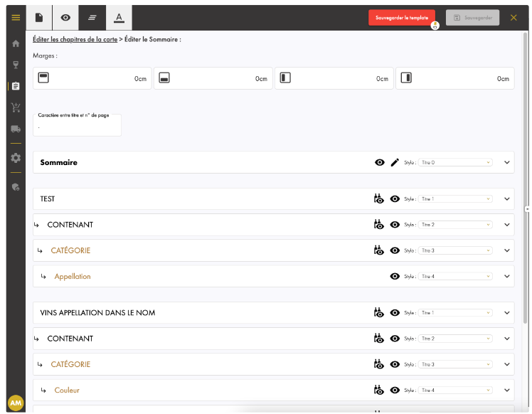Expand the second CONTENANT row

[507, 339]
